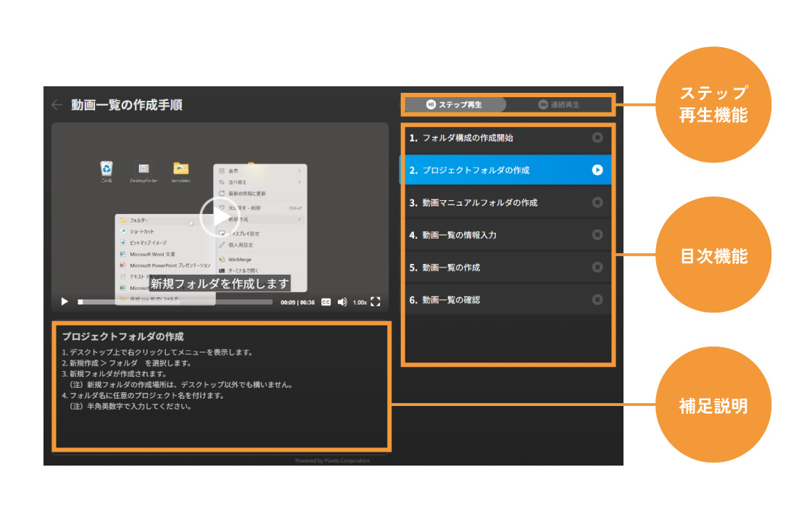Click the CC subtitle icon in the player
Screen dimensions: 812x522
click(x=325, y=302)
